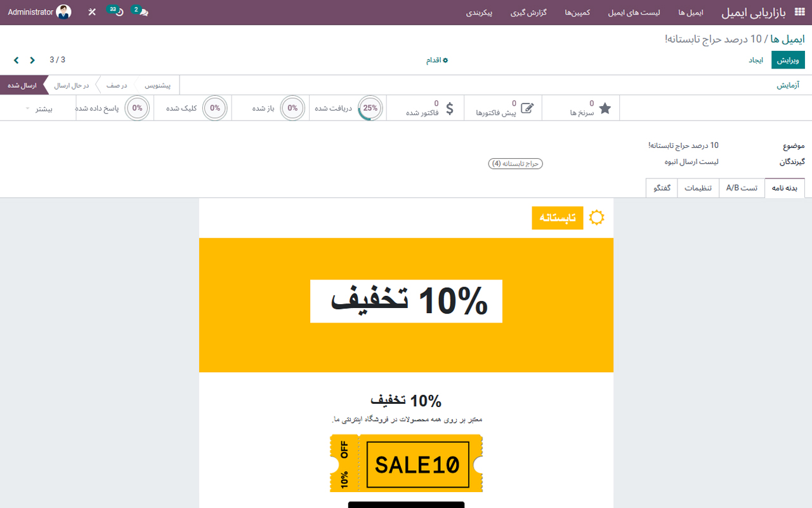
Task: Click the developer tools wrench icon
Action: pyautogui.click(x=91, y=11)
